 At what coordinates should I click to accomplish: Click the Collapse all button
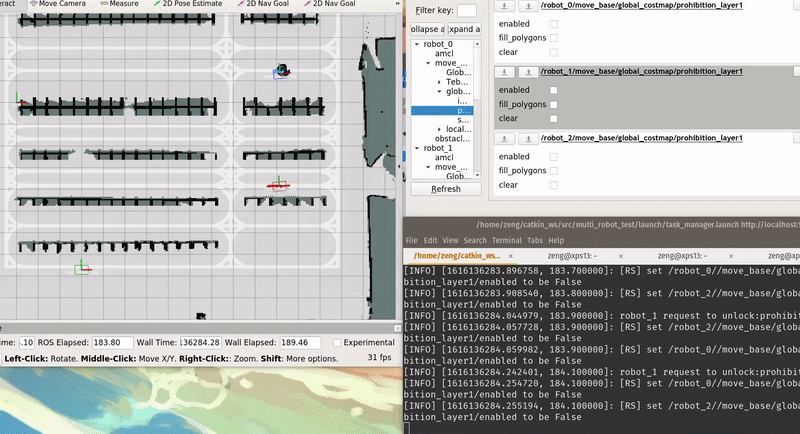tap(428, 29)
